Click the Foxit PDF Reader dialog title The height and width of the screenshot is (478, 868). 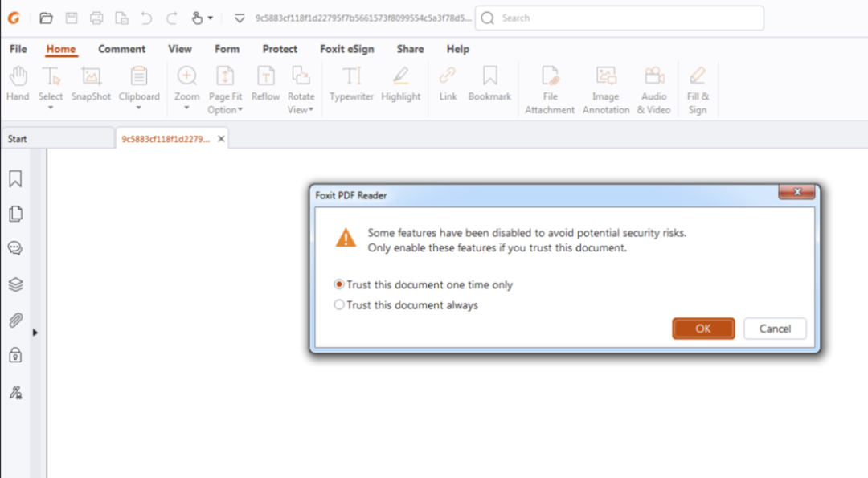[x=351, y=195]
